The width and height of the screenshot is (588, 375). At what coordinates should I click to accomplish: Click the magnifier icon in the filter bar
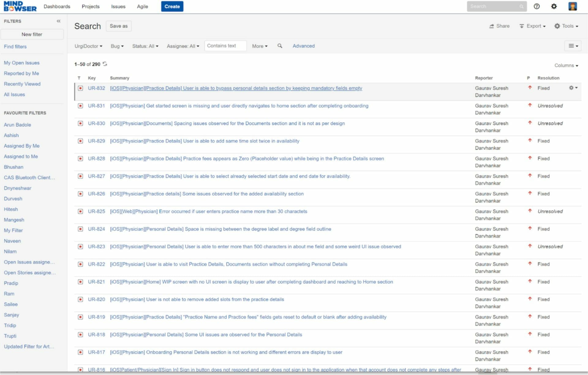[280, 46]
